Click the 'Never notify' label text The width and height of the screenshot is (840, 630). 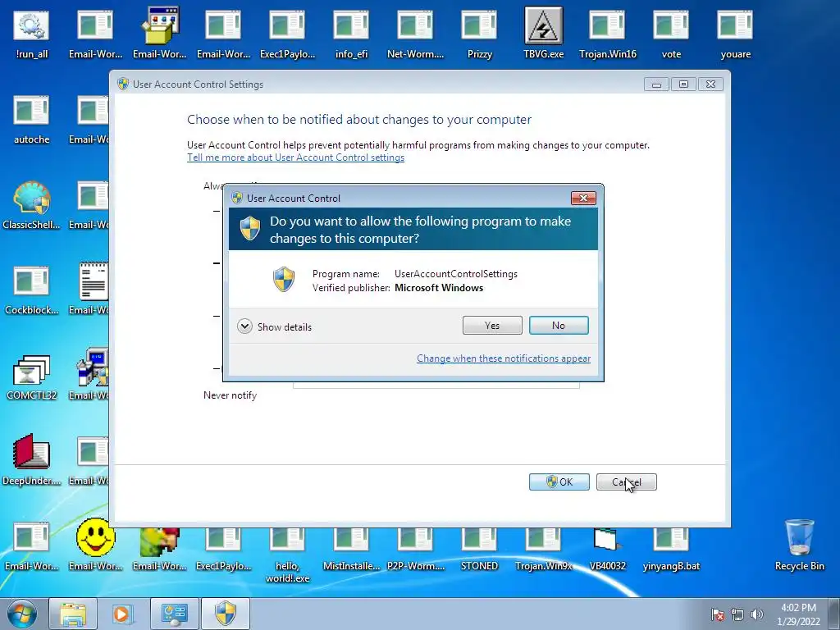[x=230, y=395]
